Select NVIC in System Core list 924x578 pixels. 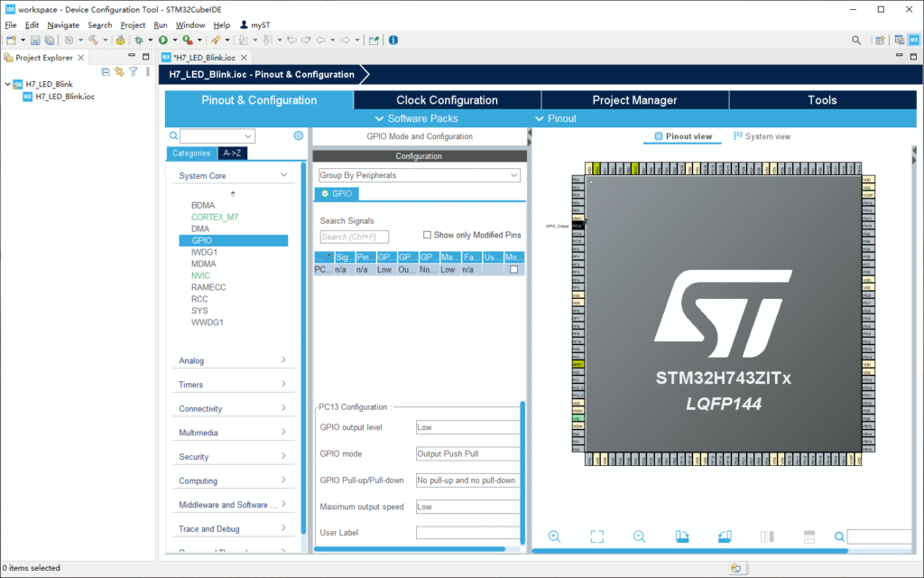(x=200, y=275)
